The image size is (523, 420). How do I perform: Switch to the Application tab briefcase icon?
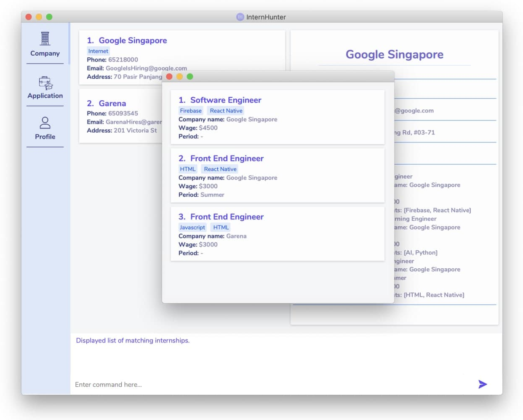(45, 83)
